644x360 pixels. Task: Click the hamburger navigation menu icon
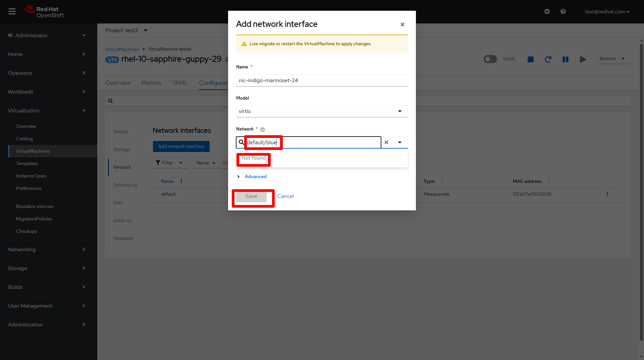[12, 12]
